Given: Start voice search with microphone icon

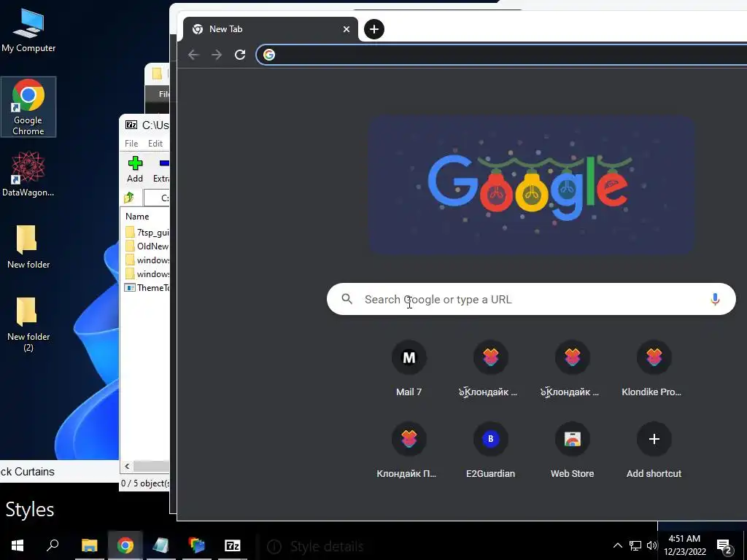Looking at the screenshot, I should pyautogui.click(x=715, y=299).
